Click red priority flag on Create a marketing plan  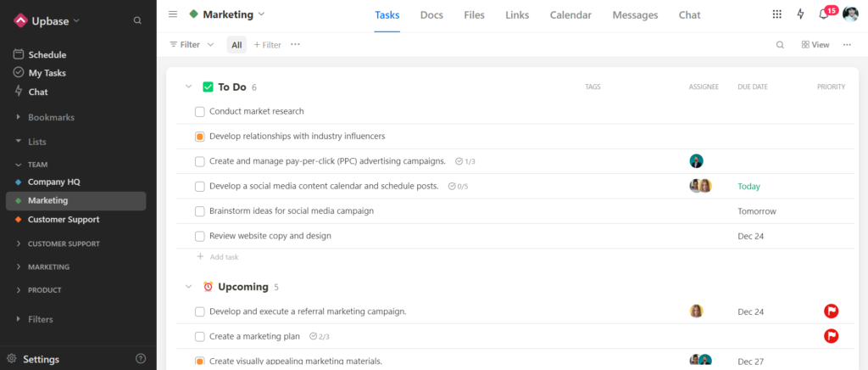[831, 336]
